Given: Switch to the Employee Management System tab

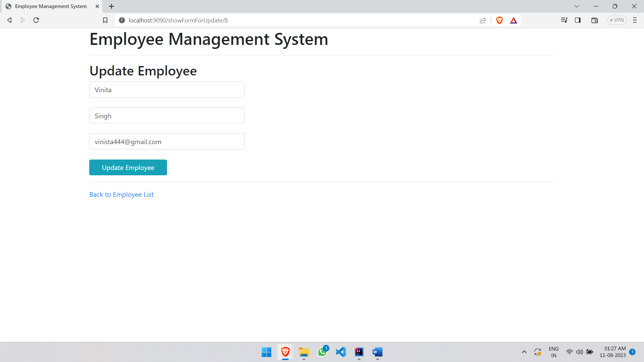Looking at the screenshot, I should tap(50, 6).
